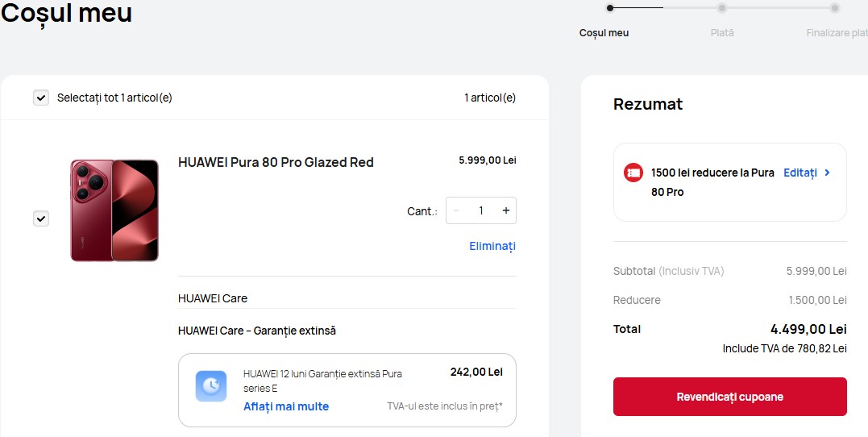Decrease quantity with the minus button
The image size is (868, 437).
pyautogui.click(x=456, y=210)
